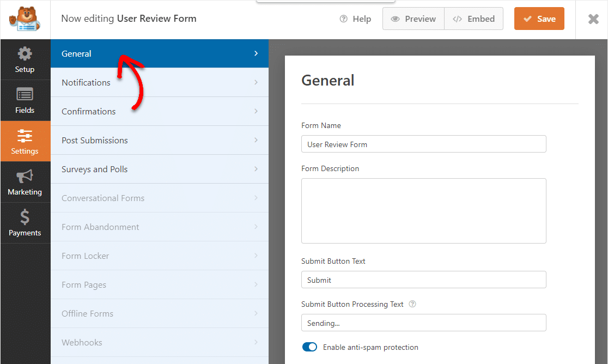The height and width of the screenshot is (364, 608).
Task: Open the Form Abandonment section
Action: tap(160, 227)
